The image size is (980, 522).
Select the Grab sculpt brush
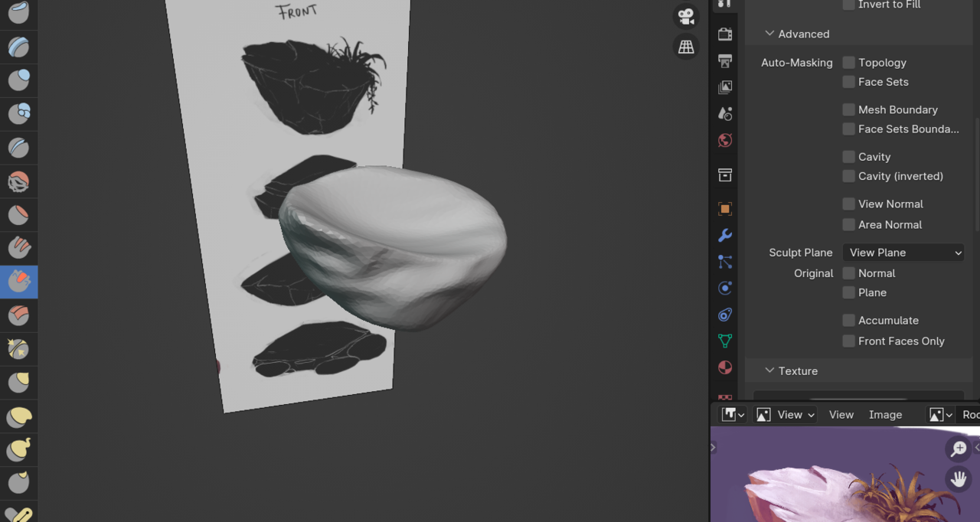18,383
